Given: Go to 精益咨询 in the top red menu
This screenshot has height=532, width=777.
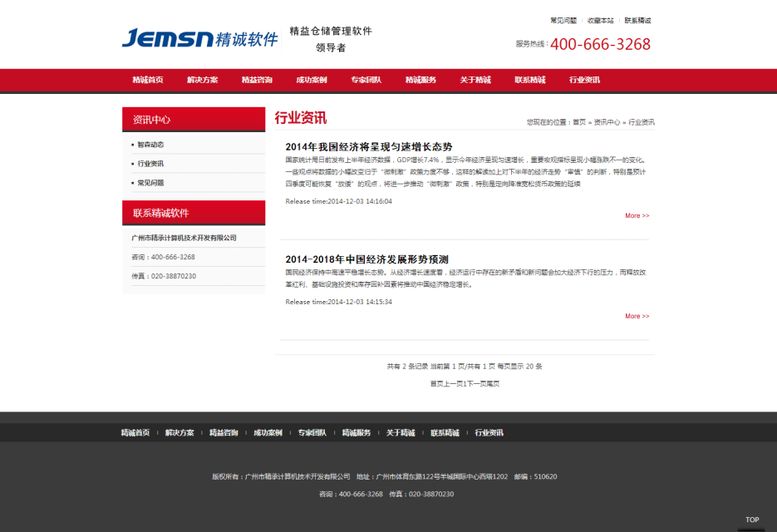Looking at the screenshot, I should 257,80.
